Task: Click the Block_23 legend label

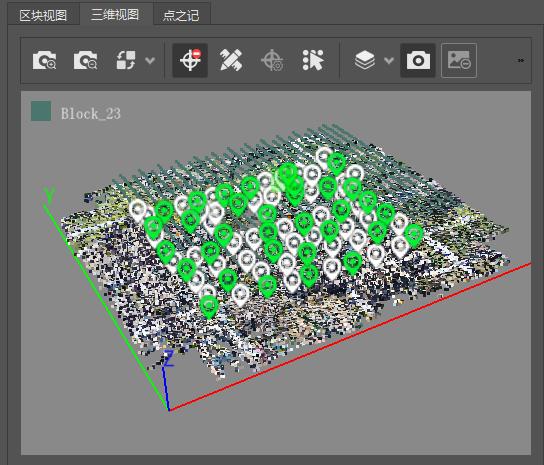Action: click(x=91, y=113)
